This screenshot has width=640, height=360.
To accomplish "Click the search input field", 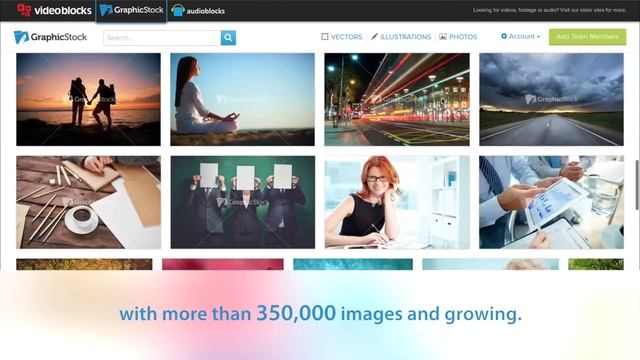I will [x=162, y=38].
